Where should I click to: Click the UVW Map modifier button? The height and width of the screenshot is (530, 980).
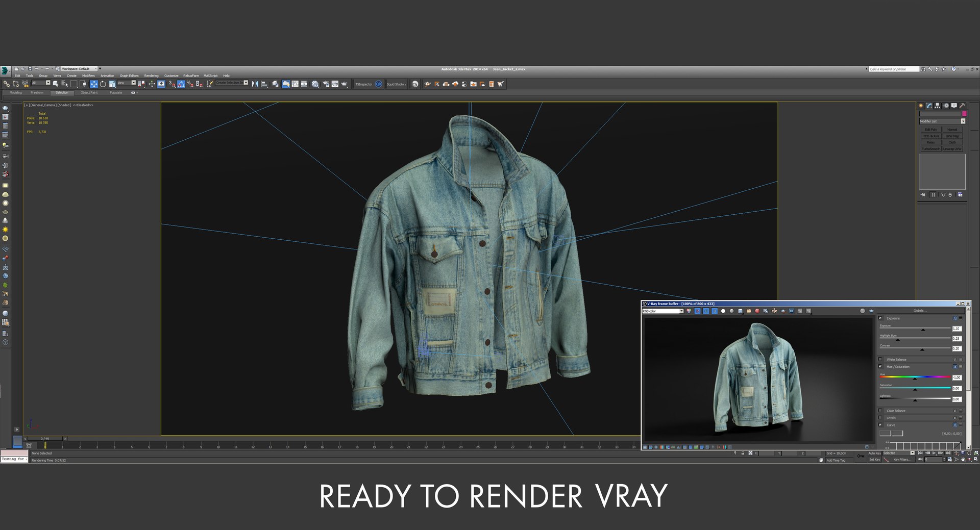(952, 136)
